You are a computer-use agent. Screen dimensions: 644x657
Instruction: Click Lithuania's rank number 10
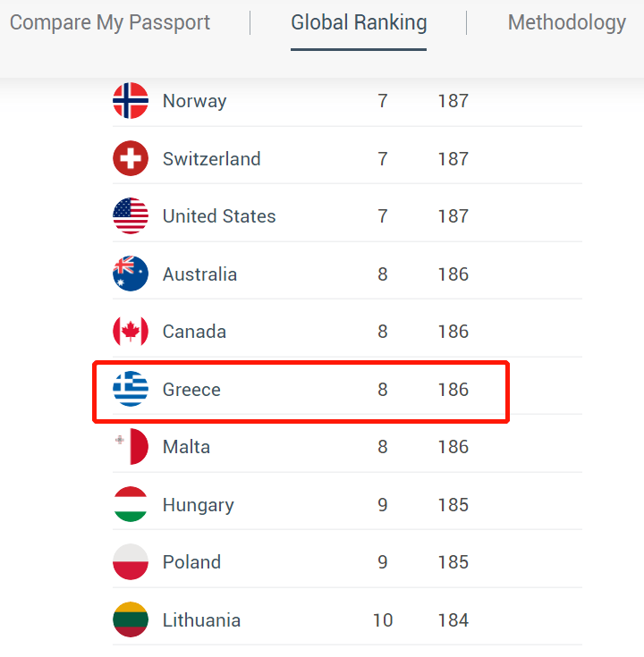(x=383, y=620)
